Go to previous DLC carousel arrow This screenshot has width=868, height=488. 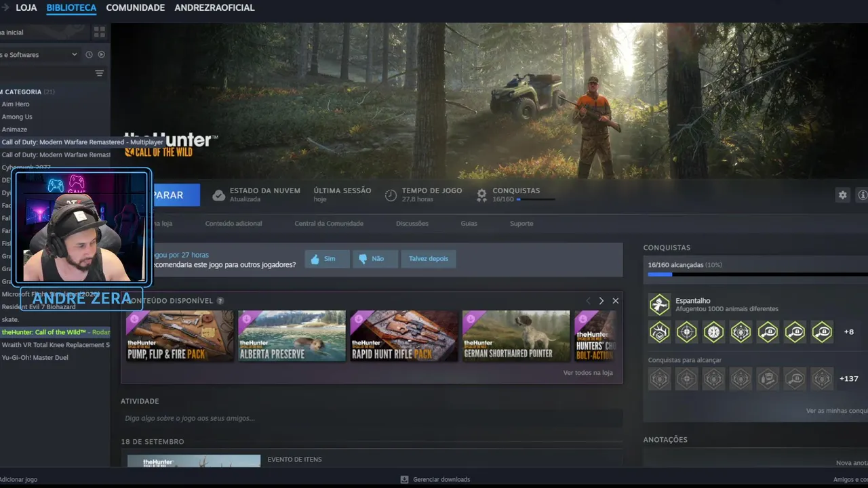point(588,301)
